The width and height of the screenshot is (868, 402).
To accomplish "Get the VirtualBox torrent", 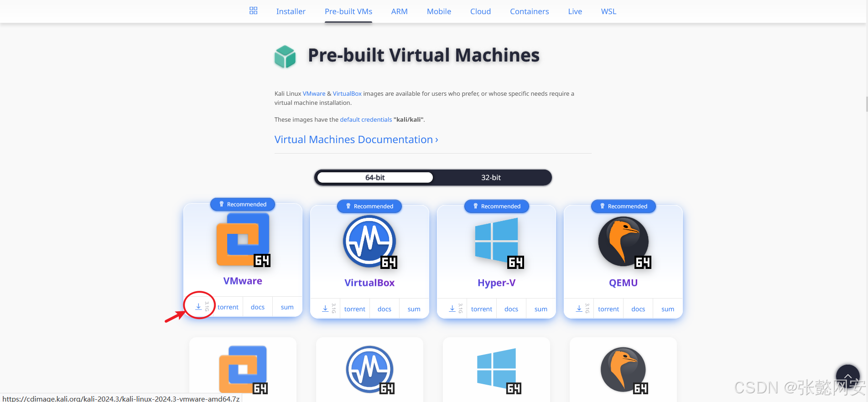I will pos(355,309).
